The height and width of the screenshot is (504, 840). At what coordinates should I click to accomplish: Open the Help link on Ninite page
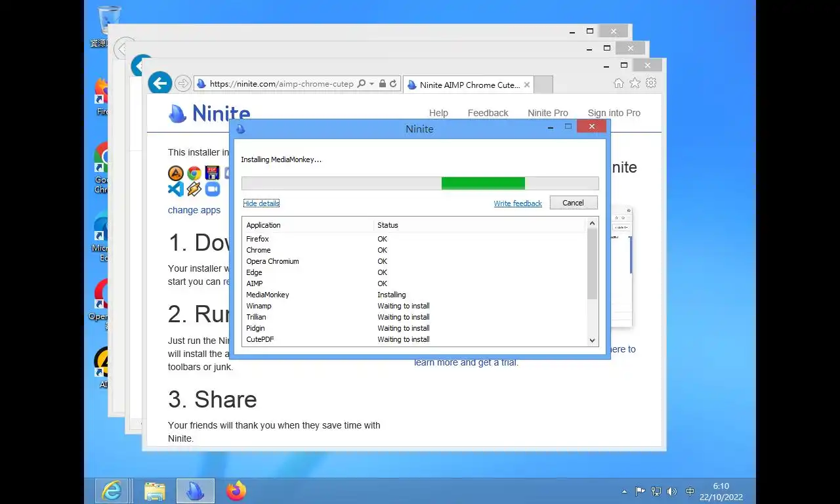pyautogui.click(x=438, y=113)
